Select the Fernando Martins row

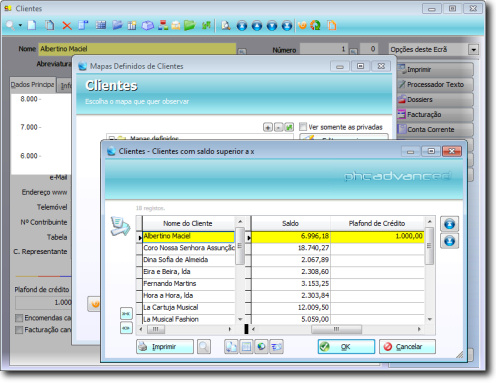(189, 284)
